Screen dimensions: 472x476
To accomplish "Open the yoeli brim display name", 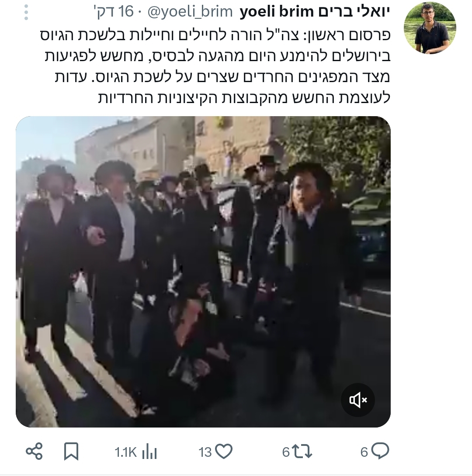I will coord(315,12).
